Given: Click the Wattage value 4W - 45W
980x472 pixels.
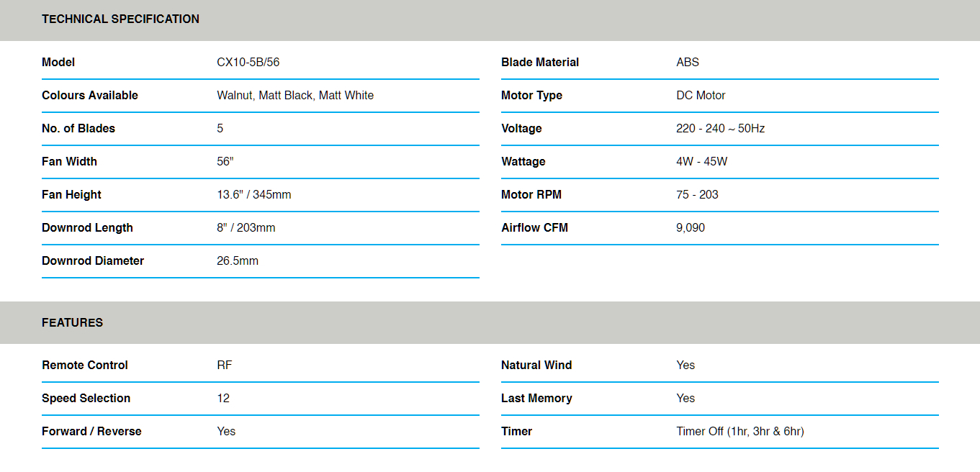Looking at the screenshot, I should pyautogui.click(x=701, y=162).
